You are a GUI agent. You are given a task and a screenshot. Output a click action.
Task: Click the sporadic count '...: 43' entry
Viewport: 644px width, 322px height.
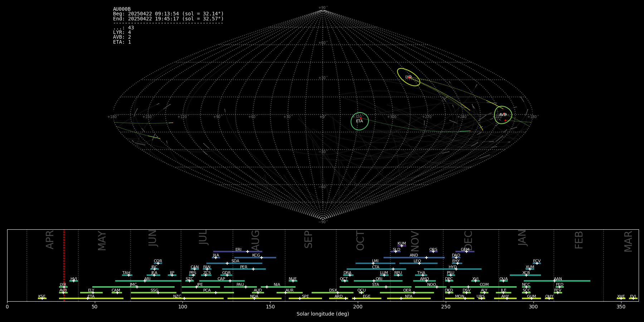123,28
